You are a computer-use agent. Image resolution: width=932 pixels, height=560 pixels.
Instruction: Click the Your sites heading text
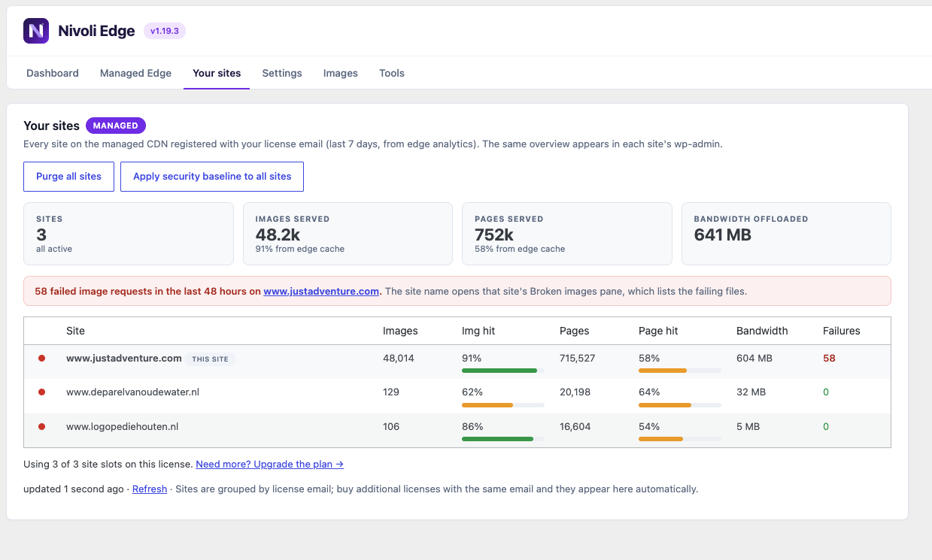(x=51, y=126)
